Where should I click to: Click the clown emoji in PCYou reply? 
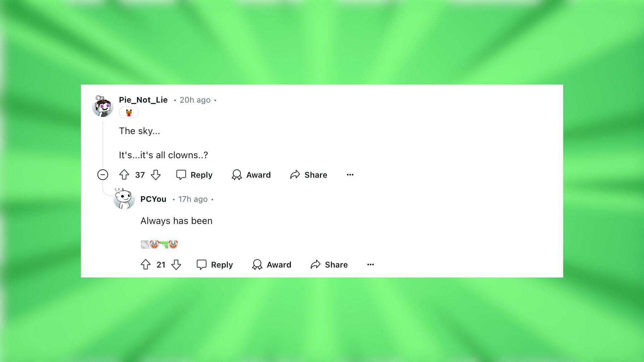click(154, 244)
